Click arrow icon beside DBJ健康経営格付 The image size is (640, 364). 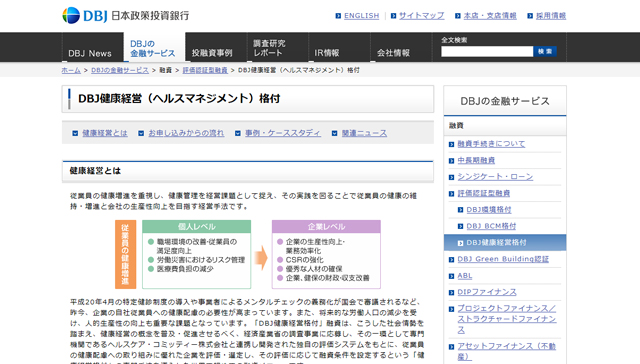(460, 243)
